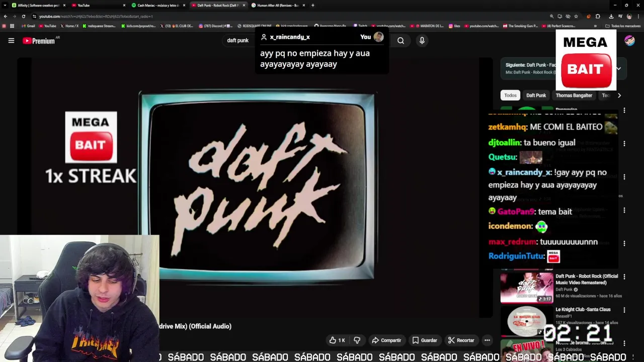Image resolution: width=644 pixels, height=362 pixels.
Task: Open Le Knight Club Santa Claus thumbnail
Action: [x=526, y=322]
